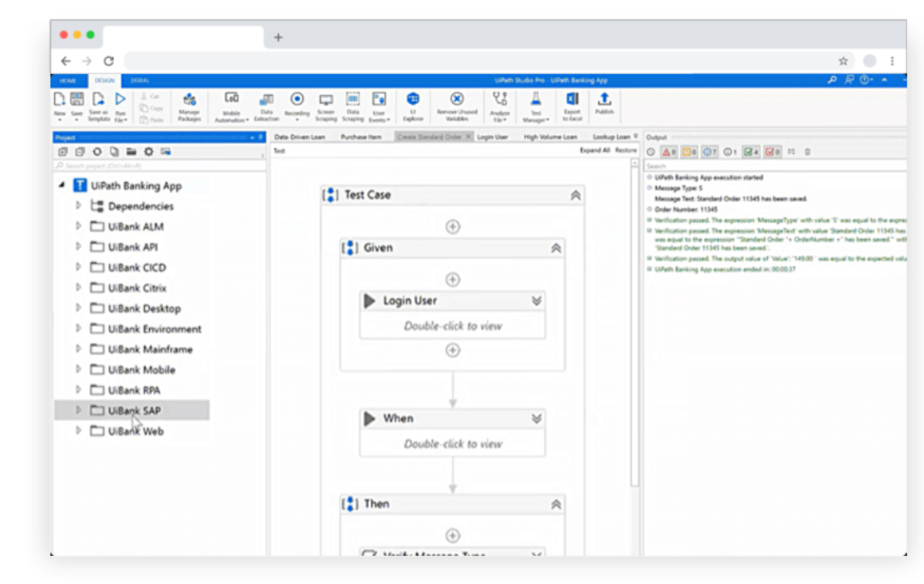
Task: Click the search magnifier in title bar
Action: click(832, 79)
